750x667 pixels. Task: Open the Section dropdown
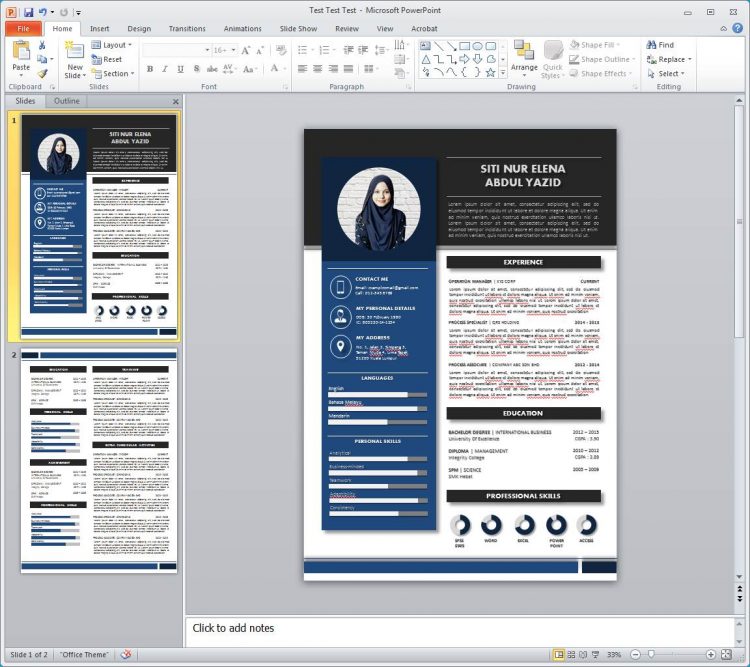pos(112,73)
